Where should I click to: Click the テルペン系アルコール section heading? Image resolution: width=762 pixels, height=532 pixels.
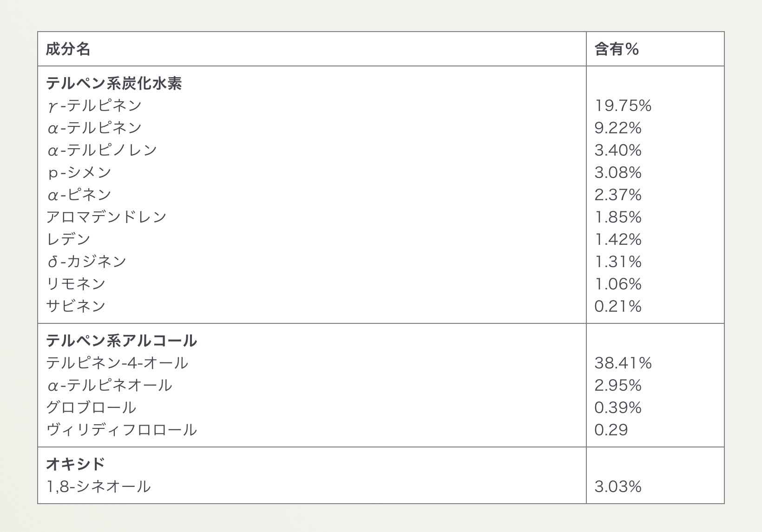click(x=121, y=341)
